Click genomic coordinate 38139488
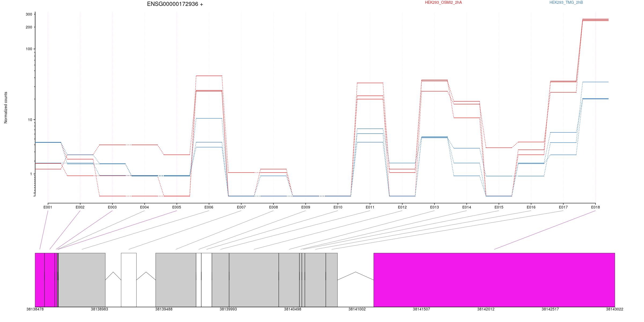Screen dimensions: 644x322 click(164, 309)
